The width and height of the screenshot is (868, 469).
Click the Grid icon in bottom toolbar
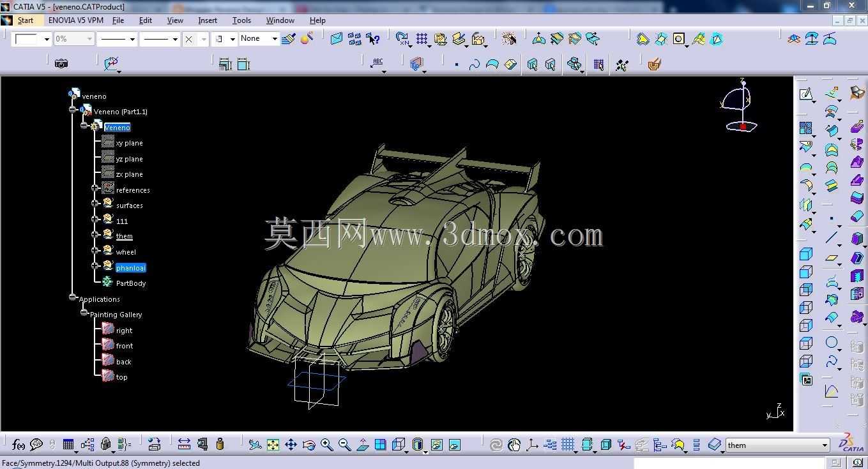click(x=568, y=445)
